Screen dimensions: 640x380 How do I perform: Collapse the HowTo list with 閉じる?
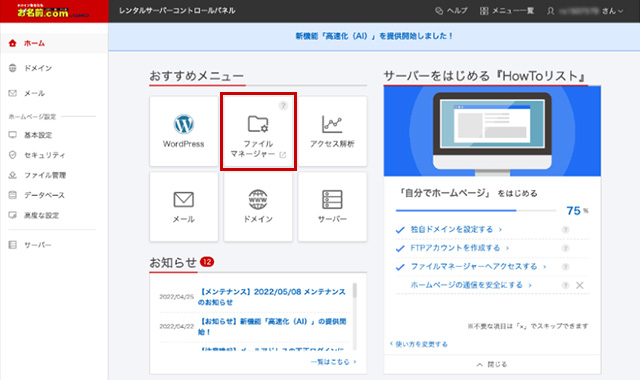[x=492, y=364]
